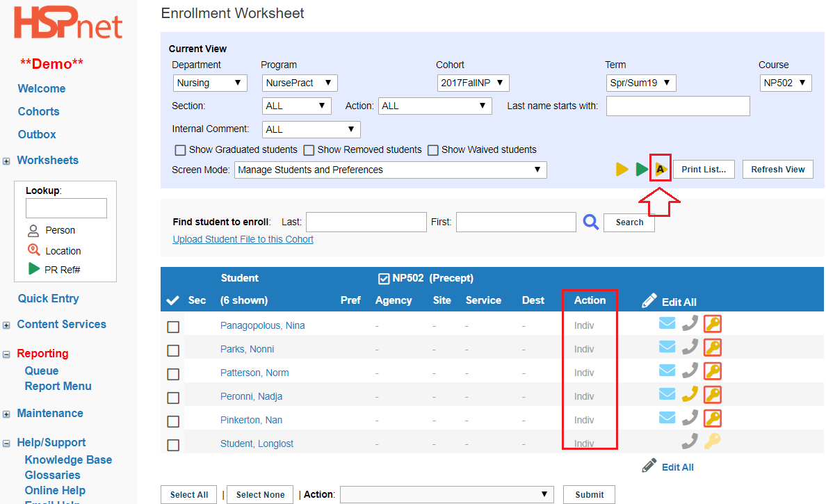This screenshot has height=504, width=826.
Task: Check the box for Patterson, Norm
Action: [x=173, y=374]
